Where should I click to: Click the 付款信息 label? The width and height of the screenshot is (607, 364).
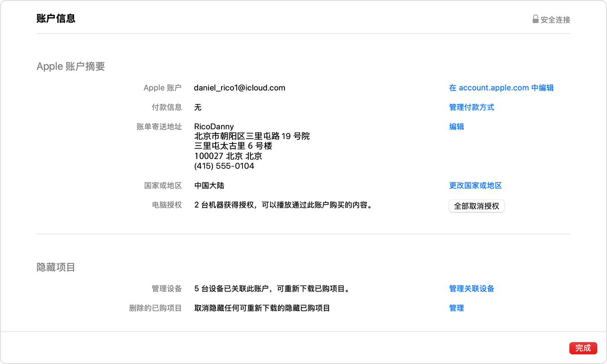(x=166, y=107)
